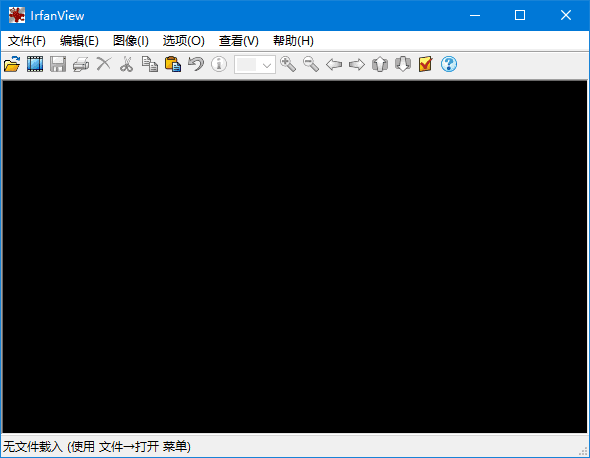This screenshot has height=458, width=590.
Task: Go to next file with right arrow
Action: tap(357, 64)
